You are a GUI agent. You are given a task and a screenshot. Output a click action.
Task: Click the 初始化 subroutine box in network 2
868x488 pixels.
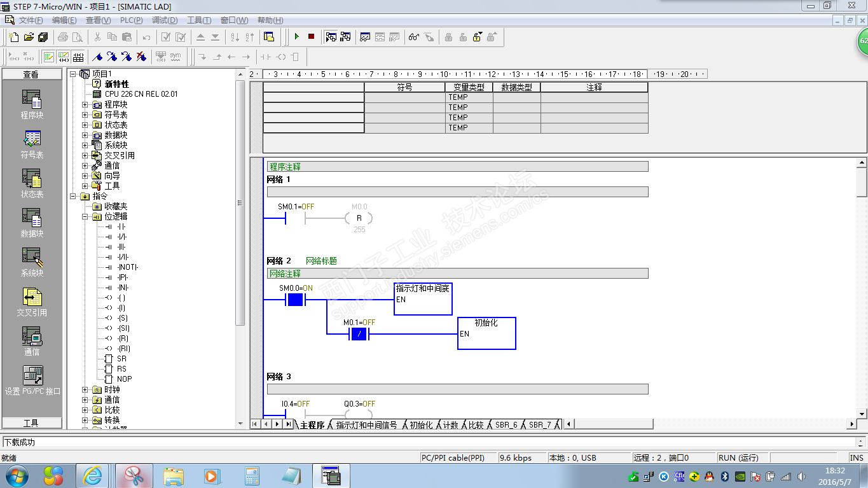(x=486, y=333)
